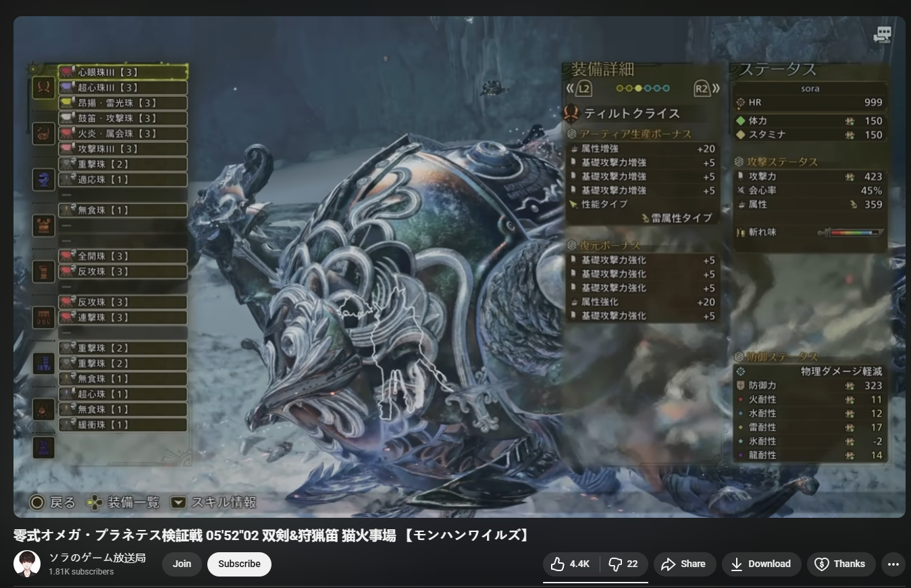
Task: Click the 会心率 value 45%
Action: 871,190
